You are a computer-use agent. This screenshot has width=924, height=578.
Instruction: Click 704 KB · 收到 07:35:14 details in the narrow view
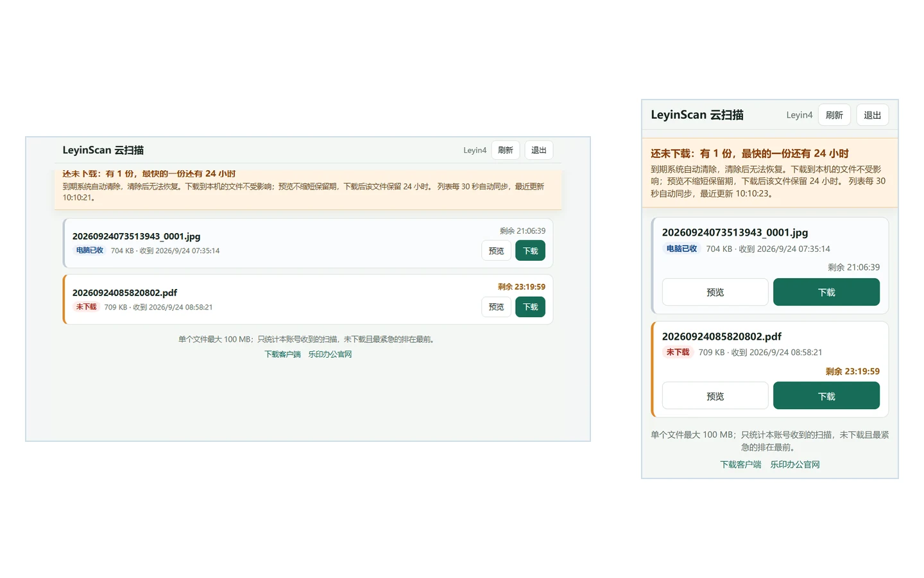click(x=768, y=249)
